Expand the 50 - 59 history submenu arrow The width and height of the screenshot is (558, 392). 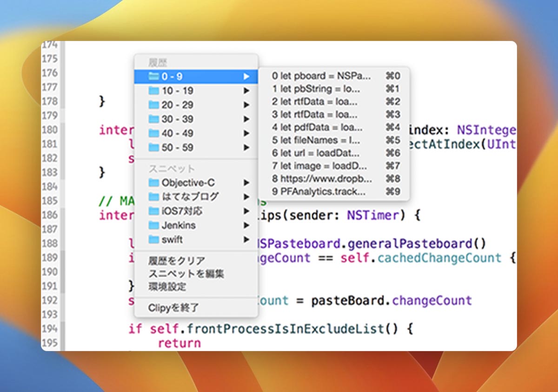click(x=246, y=148)
